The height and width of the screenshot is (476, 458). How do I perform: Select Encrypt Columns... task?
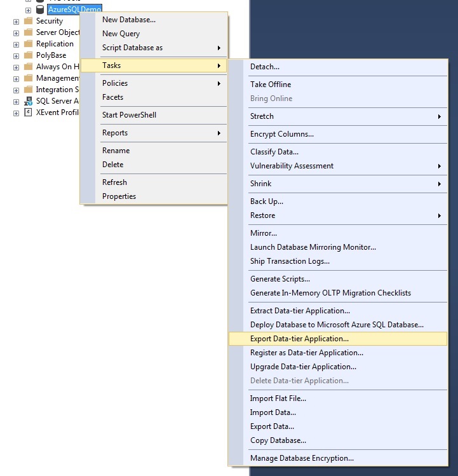tap(338, 134)
